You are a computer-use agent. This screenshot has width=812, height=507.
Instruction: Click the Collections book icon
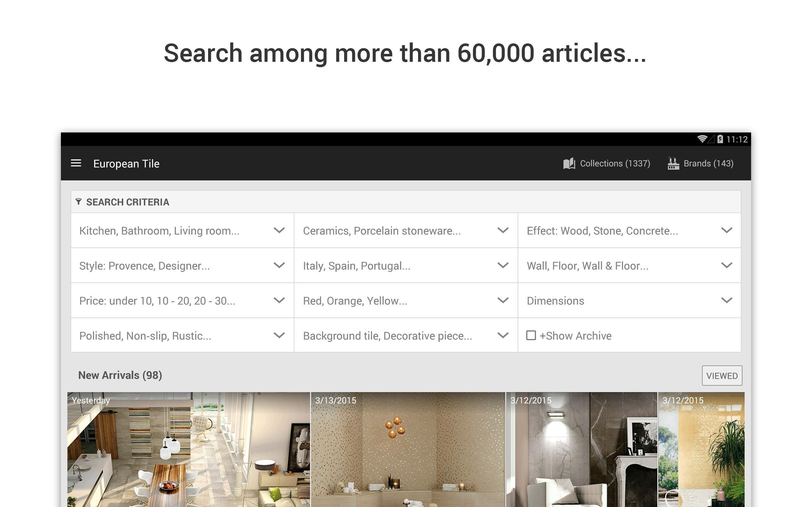click(x=569, y=164)
